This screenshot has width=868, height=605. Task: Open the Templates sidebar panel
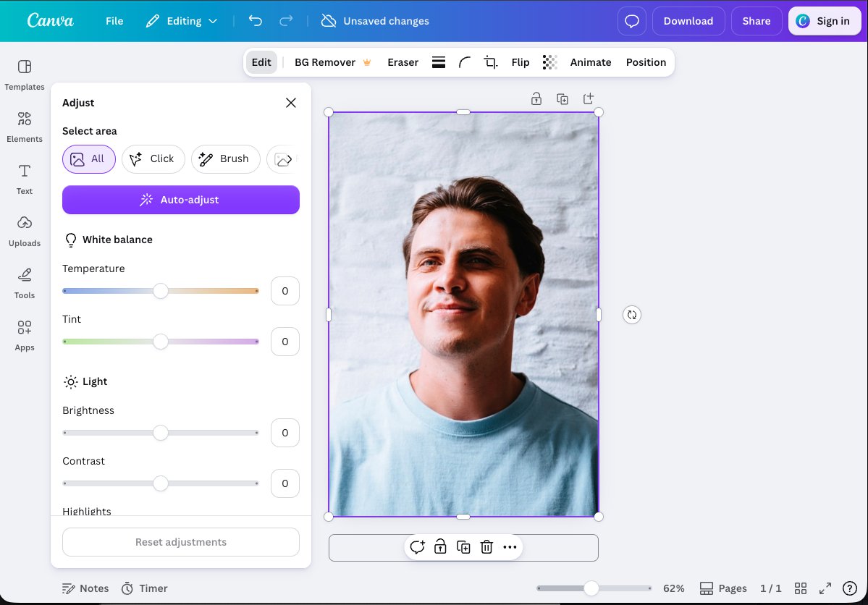[25, 75]
